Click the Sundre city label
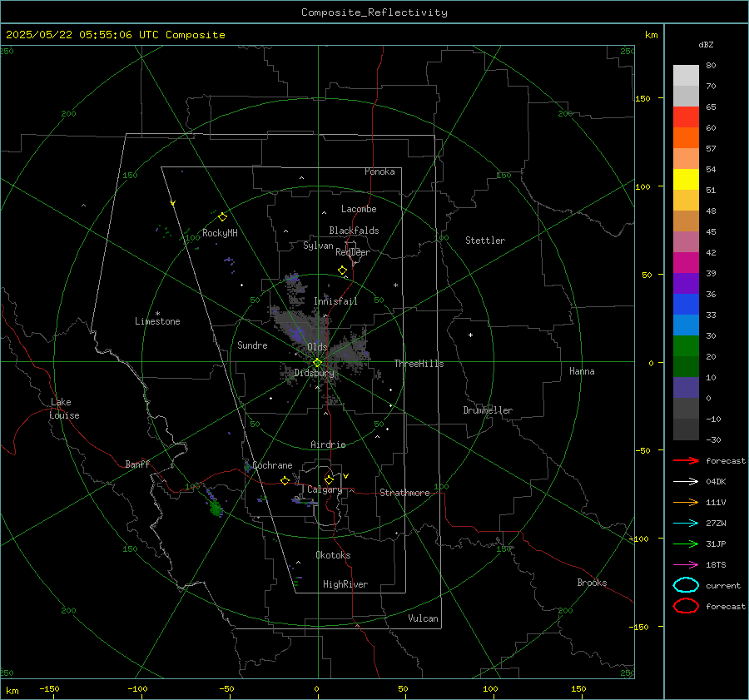Viewport: 749px width, 700px height. tap(252, 345)
